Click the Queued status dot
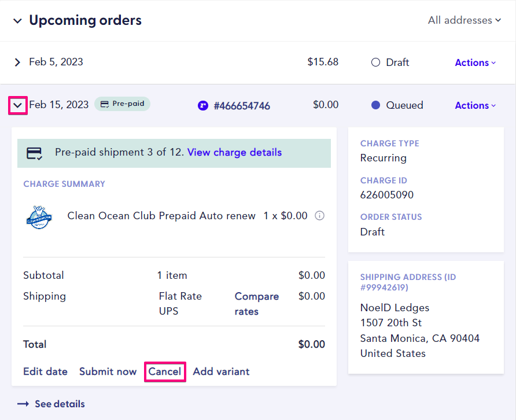This screenshot has width=516, height=420. tap(376, 105)
